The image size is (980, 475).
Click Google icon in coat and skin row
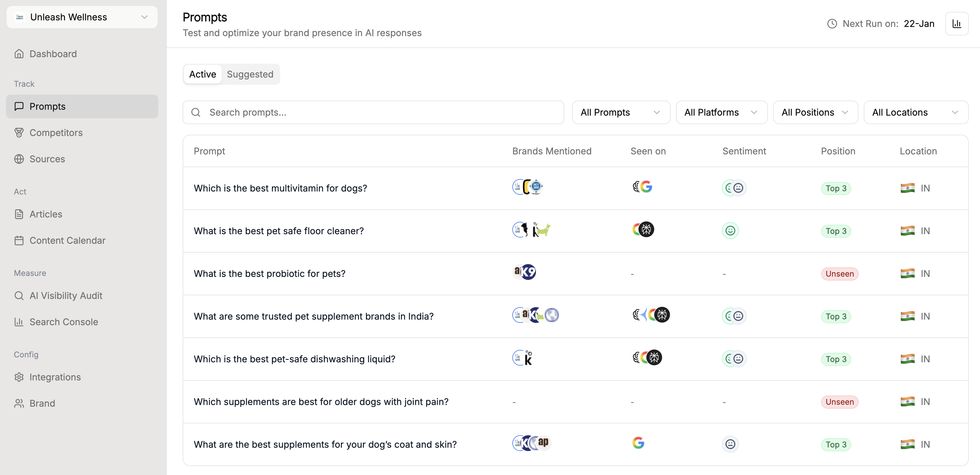tap(638, 443)
